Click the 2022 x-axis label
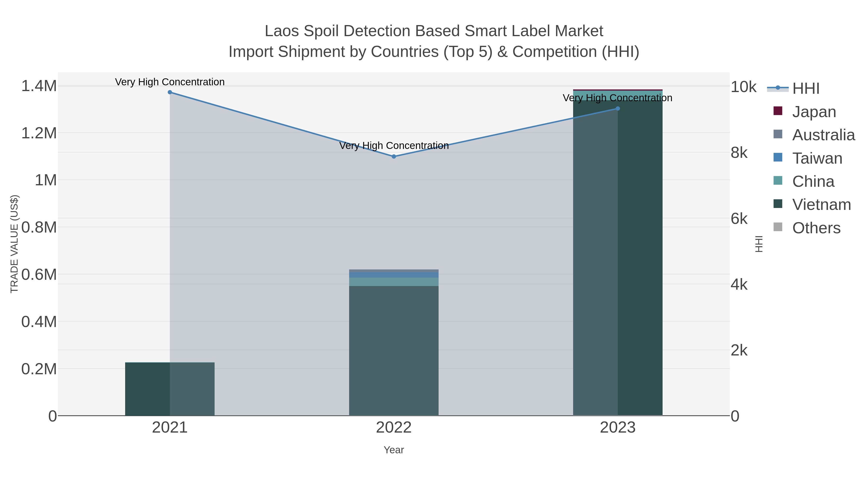The height and width of the screenshot is (488, 868). click(x=394, y=428)
